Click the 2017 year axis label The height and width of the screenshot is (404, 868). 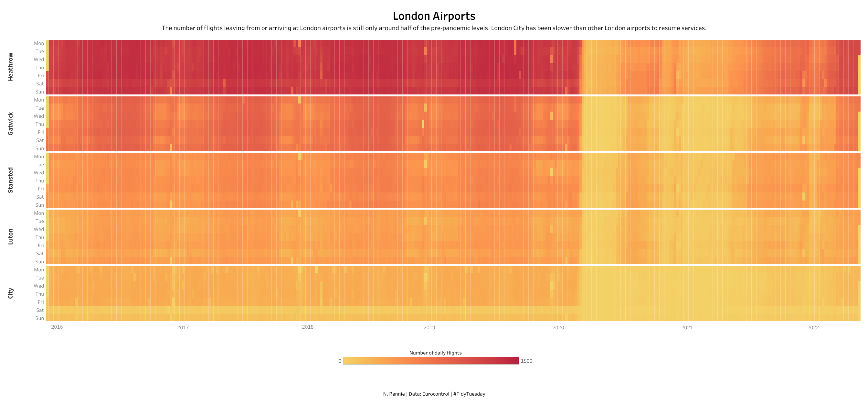tap(183, 327)
